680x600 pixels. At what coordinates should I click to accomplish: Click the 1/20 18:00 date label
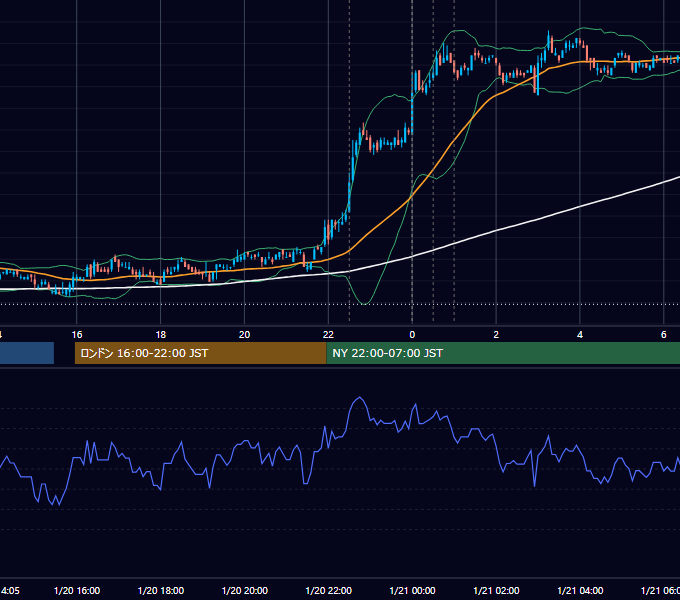coord(161,590)
